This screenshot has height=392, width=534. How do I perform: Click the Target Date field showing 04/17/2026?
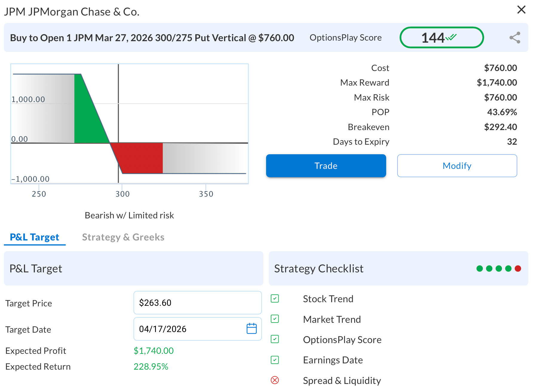point(188,329)
